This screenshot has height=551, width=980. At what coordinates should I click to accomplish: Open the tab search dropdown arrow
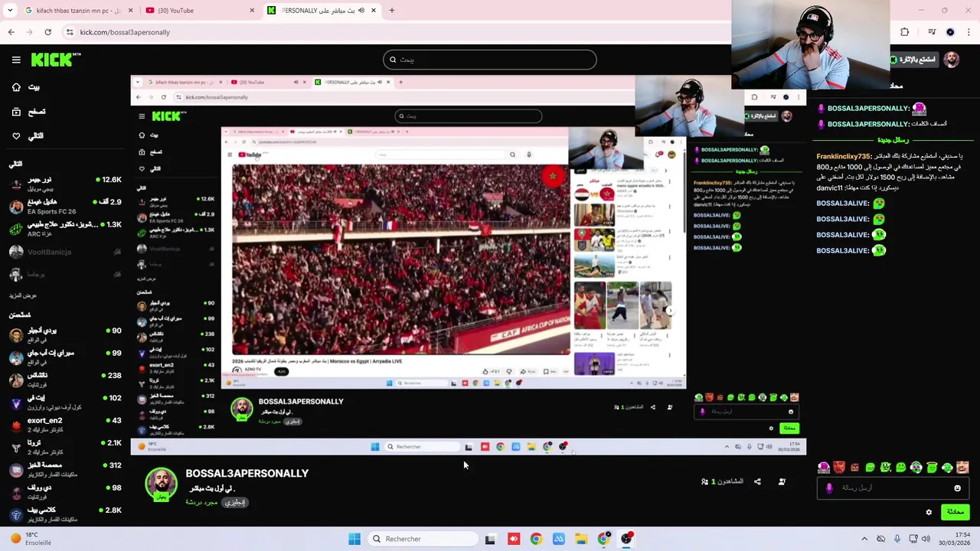click(x=10, y=11)
